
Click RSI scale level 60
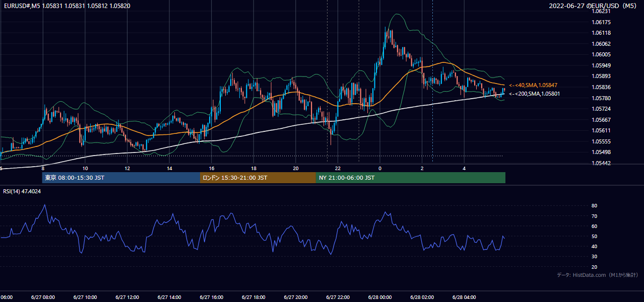click(595, 226)
